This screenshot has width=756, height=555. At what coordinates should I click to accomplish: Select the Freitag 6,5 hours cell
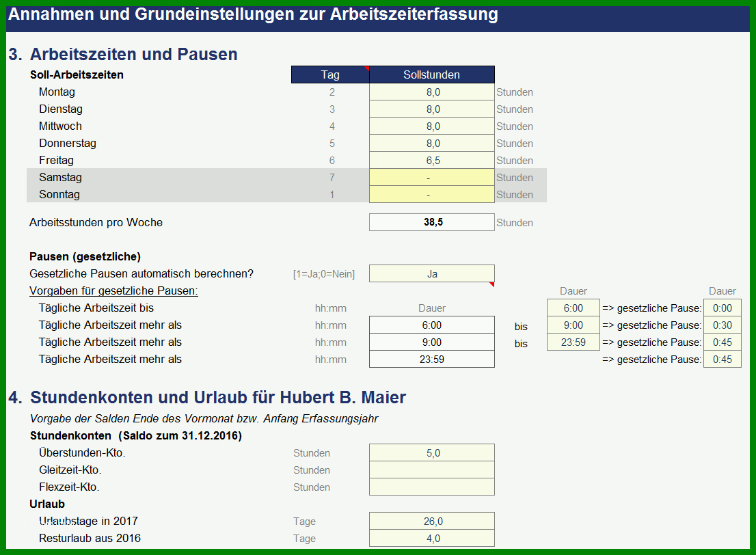coord(431,161)
